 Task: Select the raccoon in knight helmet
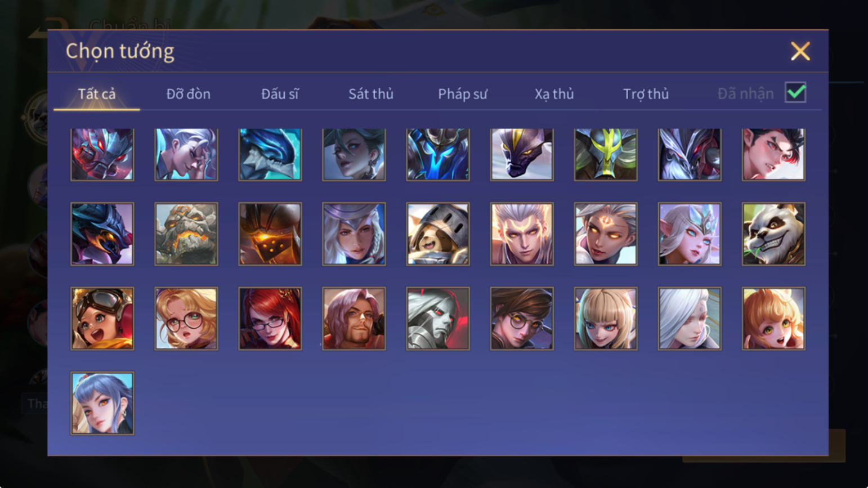tap(438, 234)
